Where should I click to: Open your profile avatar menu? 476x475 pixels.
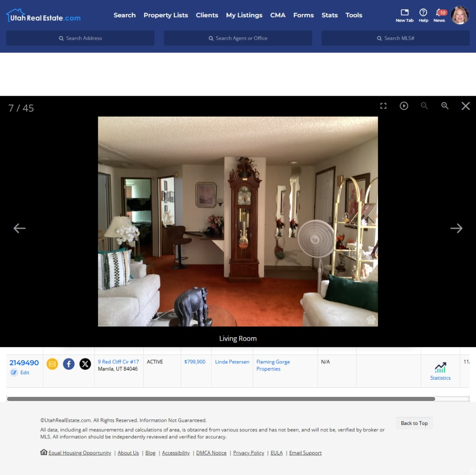point(460,15)
